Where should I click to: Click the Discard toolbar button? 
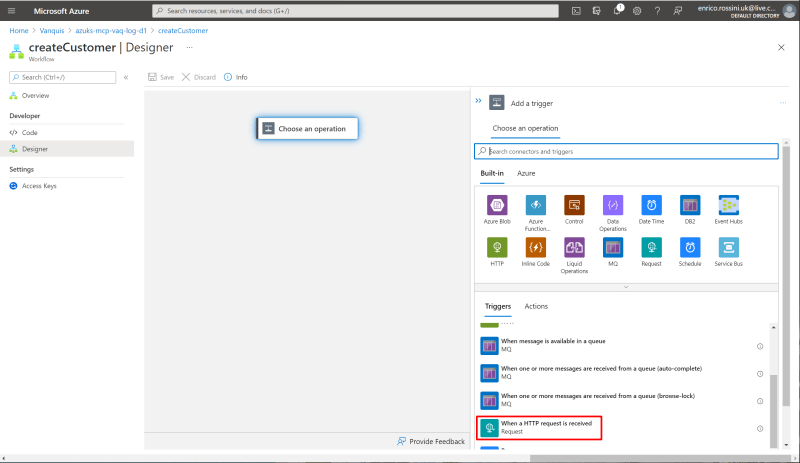pyautogui.click(x=199, y=77)
